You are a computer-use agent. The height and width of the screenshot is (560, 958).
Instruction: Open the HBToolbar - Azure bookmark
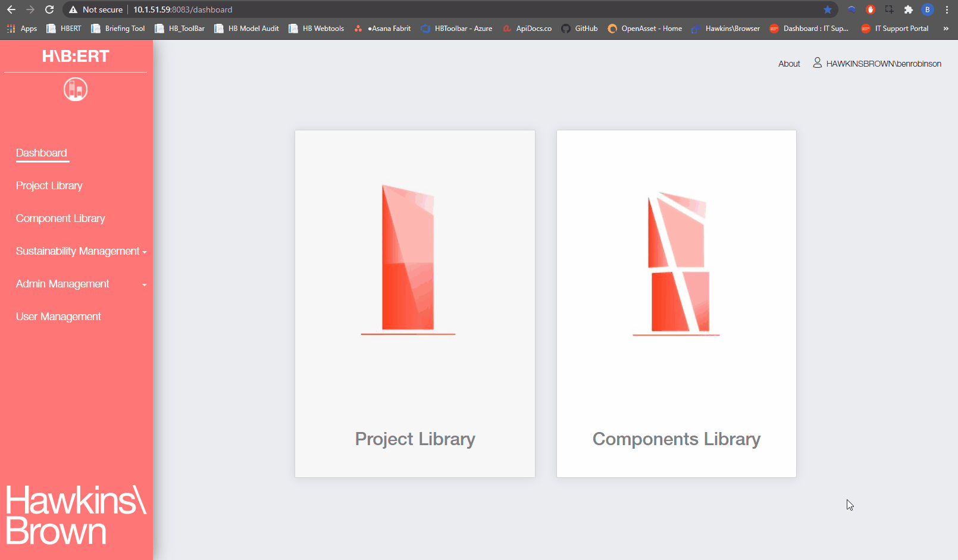457,29
